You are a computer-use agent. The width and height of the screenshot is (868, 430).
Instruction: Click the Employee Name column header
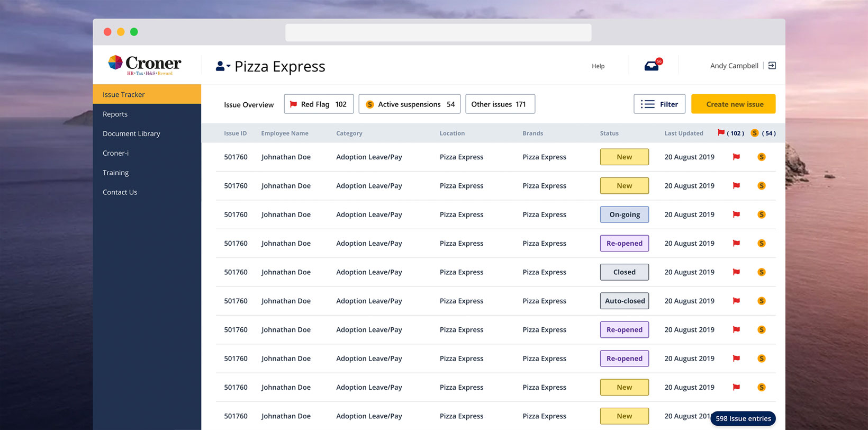click(285, 133)
